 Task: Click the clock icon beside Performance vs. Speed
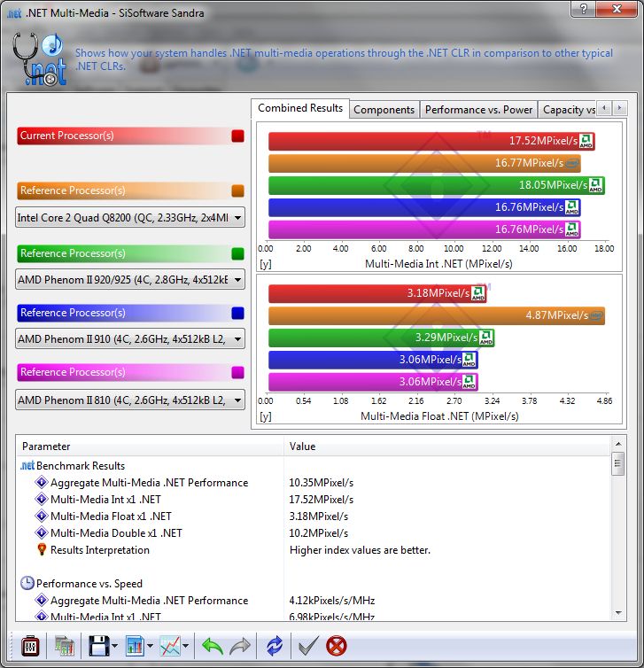27,583
